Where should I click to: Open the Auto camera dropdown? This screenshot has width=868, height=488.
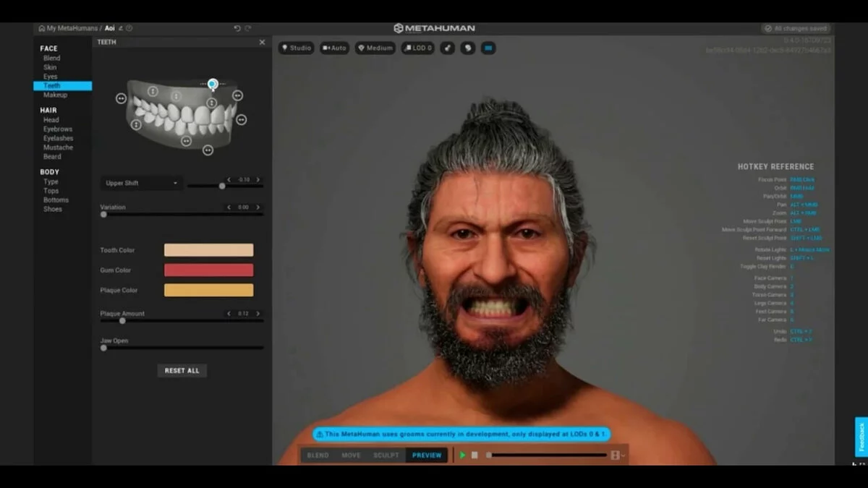click(x=334, y=48)
